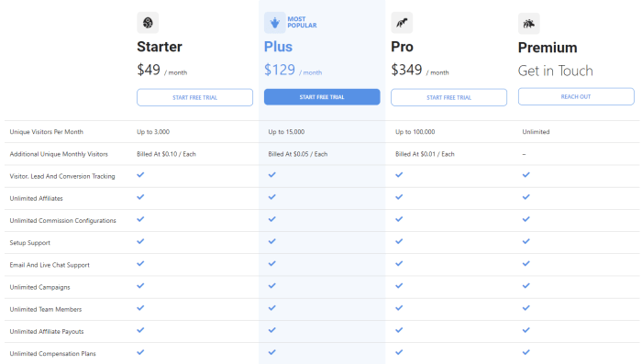Click the Premium plan heading

coord(548,48)
